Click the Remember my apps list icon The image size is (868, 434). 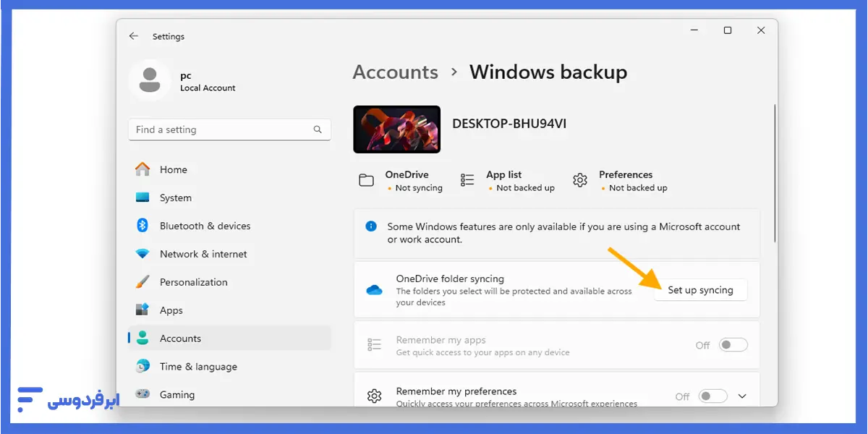coord(374,345)
